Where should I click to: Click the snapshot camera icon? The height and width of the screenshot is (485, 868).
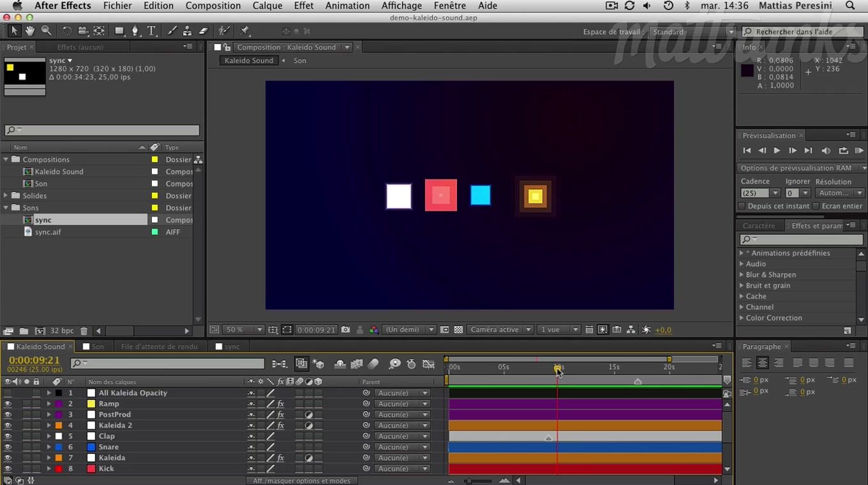(x=345, y=330)
